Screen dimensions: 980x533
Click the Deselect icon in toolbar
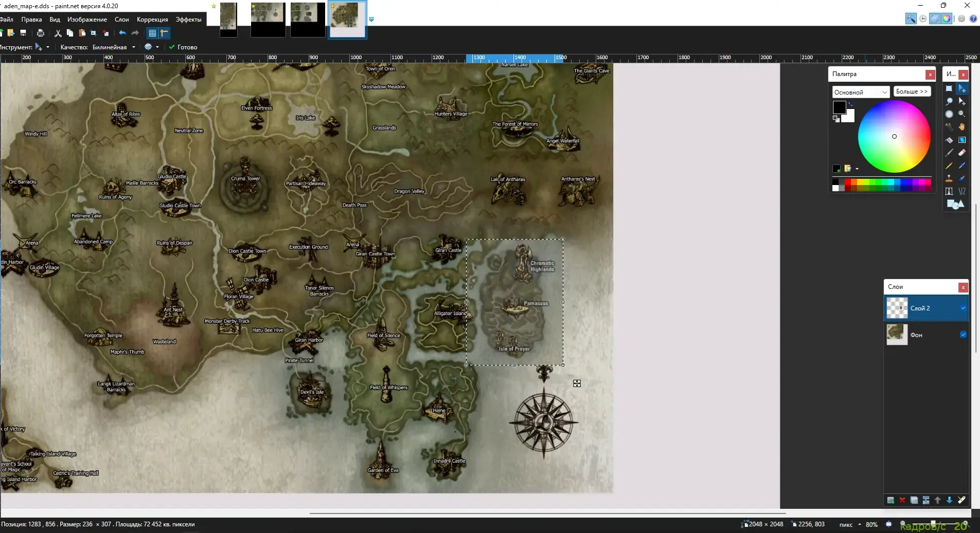pos(105,33)
